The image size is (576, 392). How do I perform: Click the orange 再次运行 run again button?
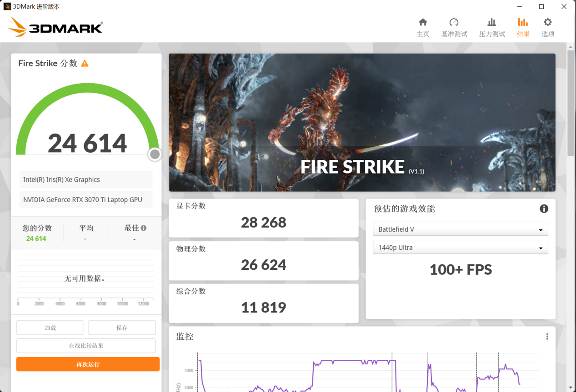(88, 364)
